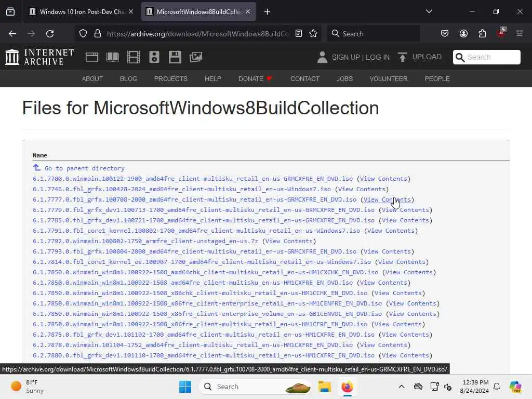This screenshot has height=399, width=532.
Task: Open File Explorer from taskbar
Action: point(324,387)
